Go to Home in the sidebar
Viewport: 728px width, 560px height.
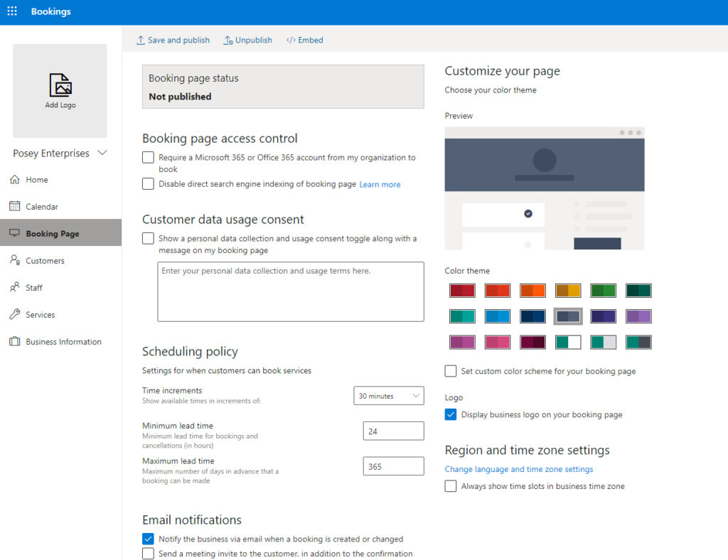[x=61, y=180]
